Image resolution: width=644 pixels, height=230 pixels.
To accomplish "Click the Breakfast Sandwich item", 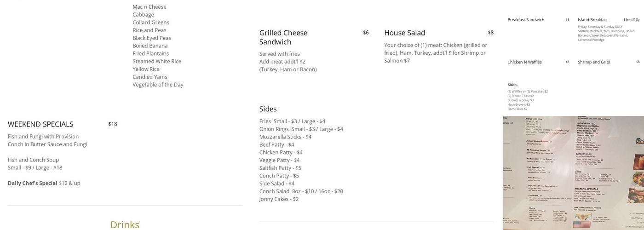I will point(525,20).
